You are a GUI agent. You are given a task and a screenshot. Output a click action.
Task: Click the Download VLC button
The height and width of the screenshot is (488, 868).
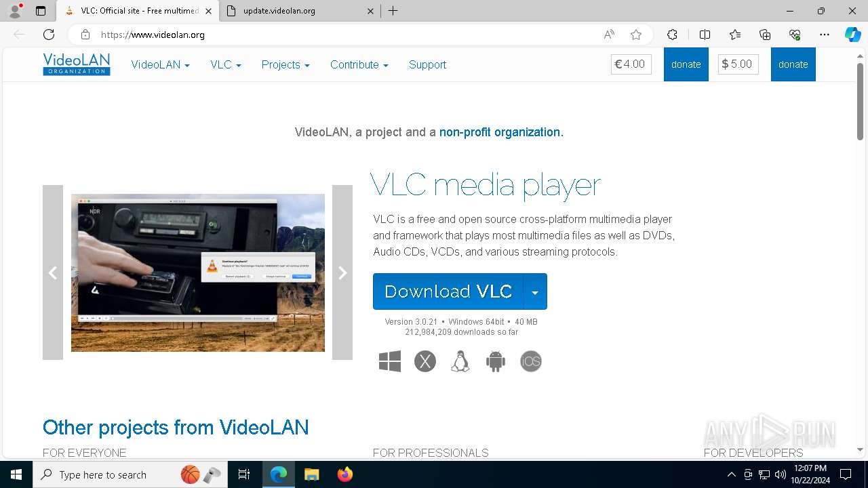(x=448, y=291)
